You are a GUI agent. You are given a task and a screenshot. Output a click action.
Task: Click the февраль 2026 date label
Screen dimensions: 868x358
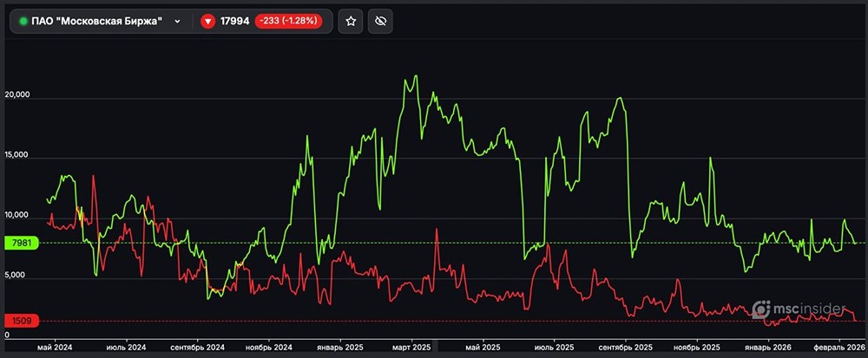(x=839, y=348)
